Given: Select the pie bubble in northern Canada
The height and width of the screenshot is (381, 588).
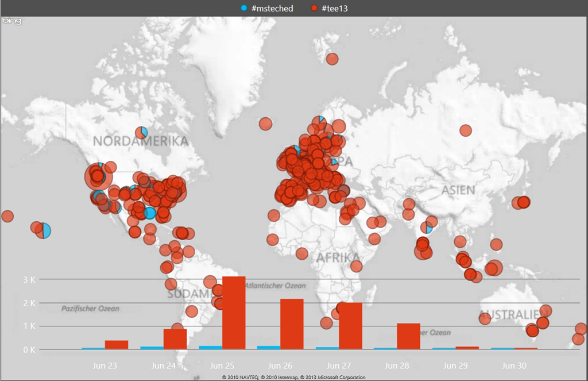Looking at the screenshot, I should click(x=141, y=133).
